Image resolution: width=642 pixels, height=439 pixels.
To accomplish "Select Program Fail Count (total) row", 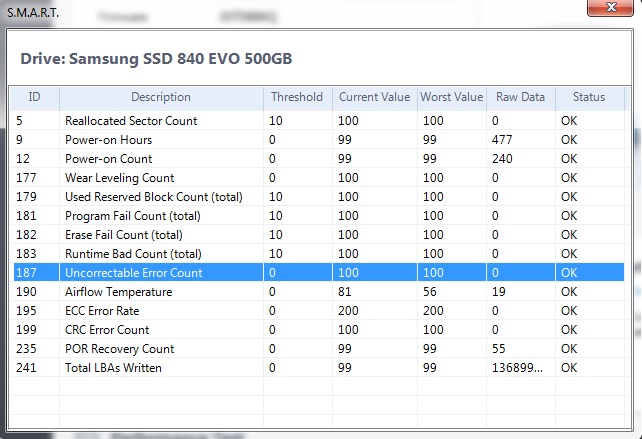I will pos(319,216).
